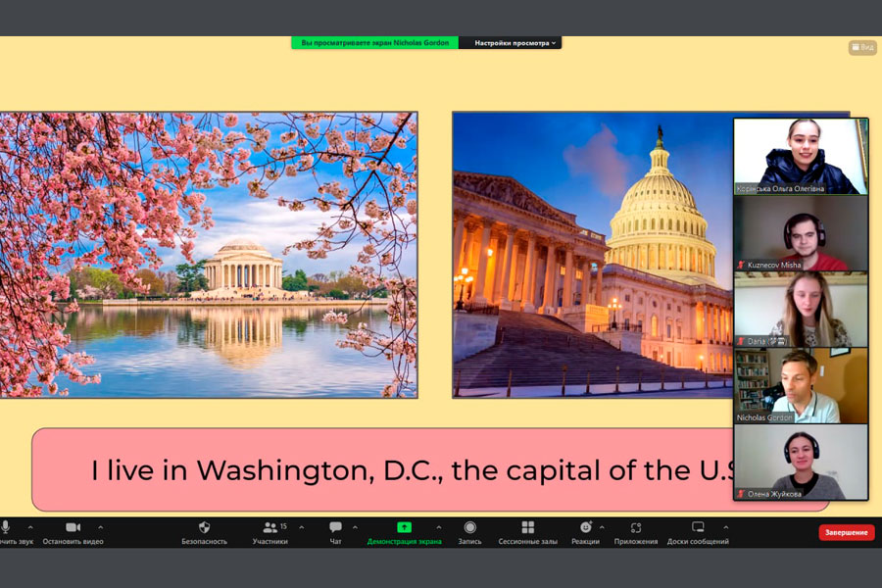This screenshot has width=882, height=588.
Task: Open Реакции smiley icon
Action: click(x=586, y=527)
